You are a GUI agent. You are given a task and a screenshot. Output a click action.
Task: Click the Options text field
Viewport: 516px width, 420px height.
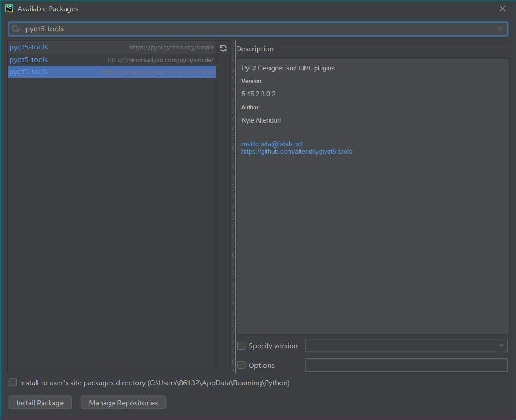pos(406,365)
